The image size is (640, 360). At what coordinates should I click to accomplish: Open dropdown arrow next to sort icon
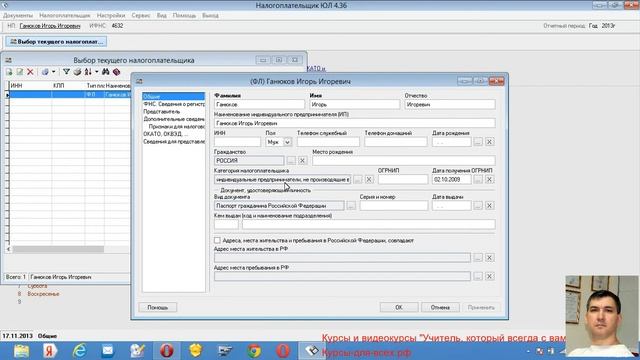[97, 72]
